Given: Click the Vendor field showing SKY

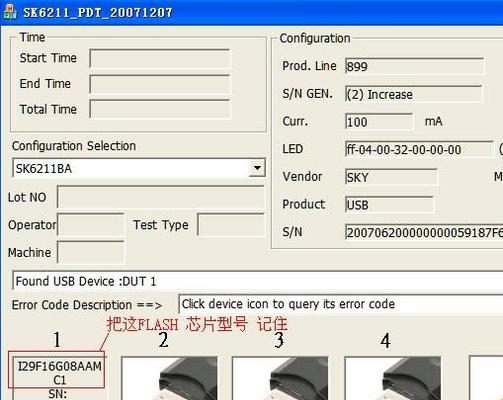Looking at the screenshot, I should tap(391, 177).
